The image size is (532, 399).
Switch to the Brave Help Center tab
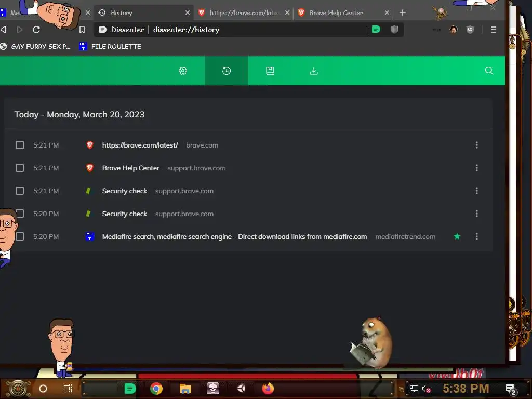[343, 12]
